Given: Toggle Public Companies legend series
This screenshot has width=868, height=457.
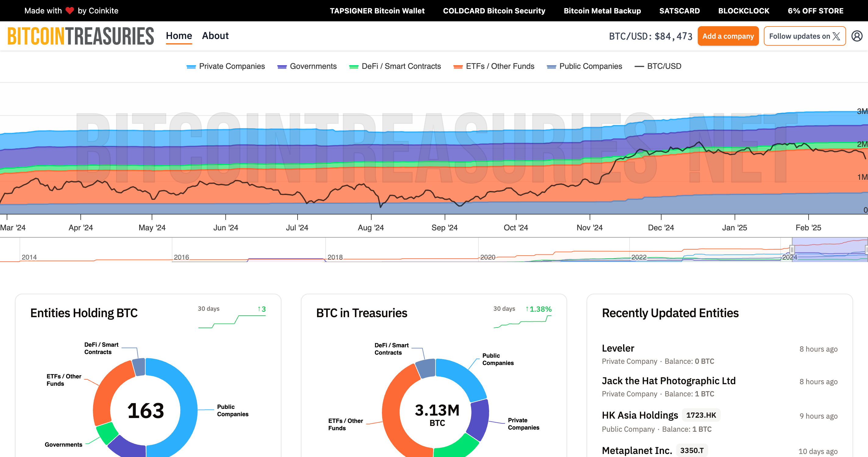Looking at the screenshot, I should coord(584,66).
